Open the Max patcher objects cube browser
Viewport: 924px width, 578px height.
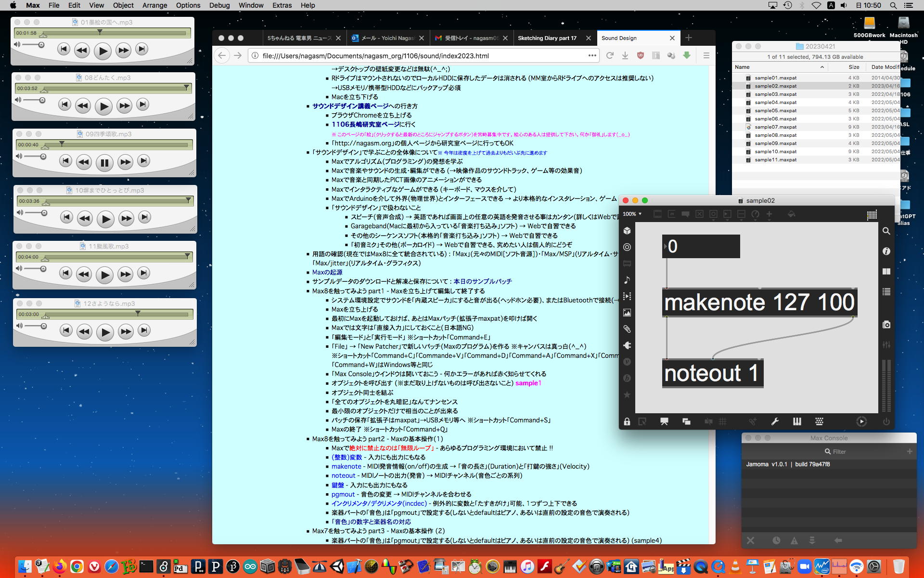627,231
